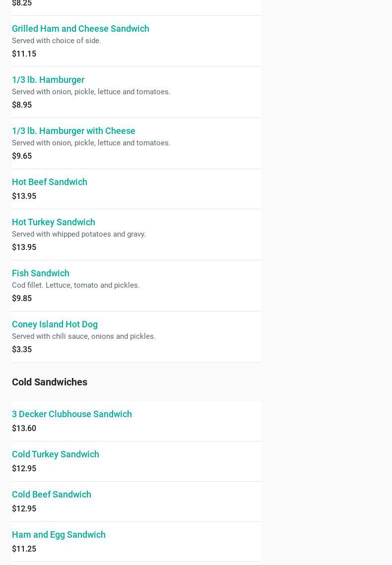392x565 pixels.
Task: Click the "Served with choice of side" description
Action: pos(57,41)
